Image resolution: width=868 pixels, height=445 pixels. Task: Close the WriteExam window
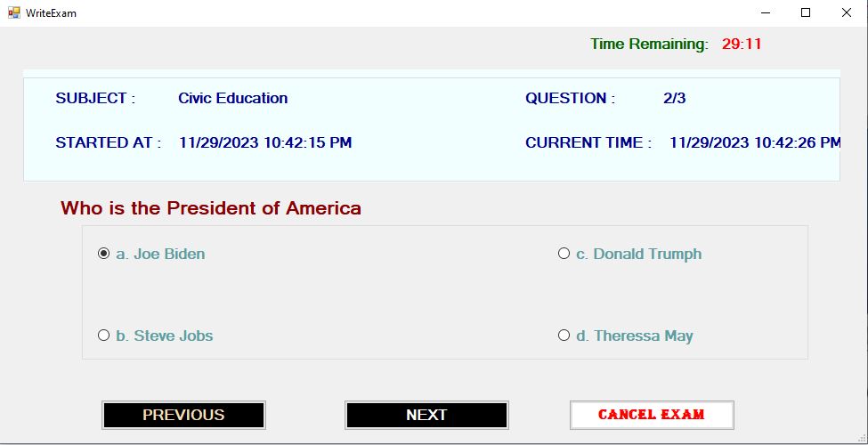(847, 12)
